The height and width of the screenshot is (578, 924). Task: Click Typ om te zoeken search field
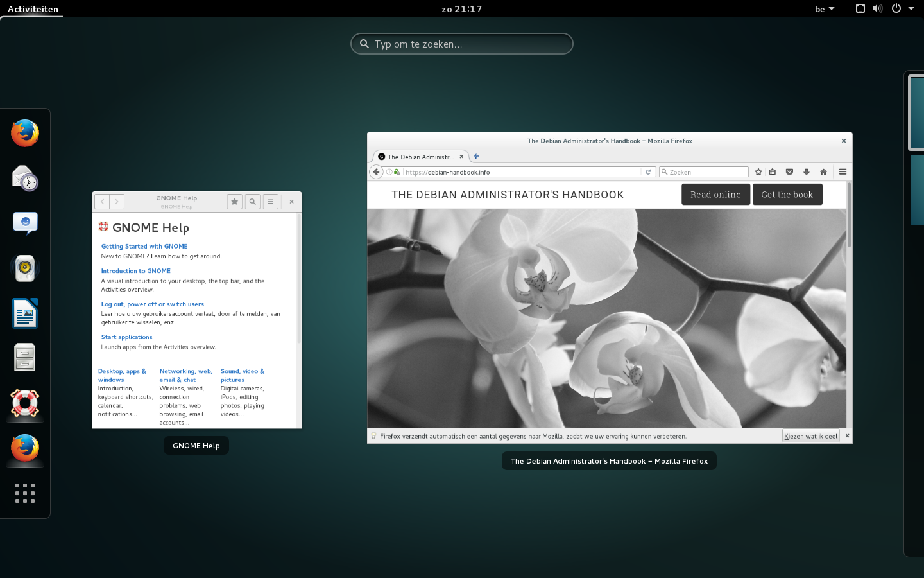(x=462, y=44)
